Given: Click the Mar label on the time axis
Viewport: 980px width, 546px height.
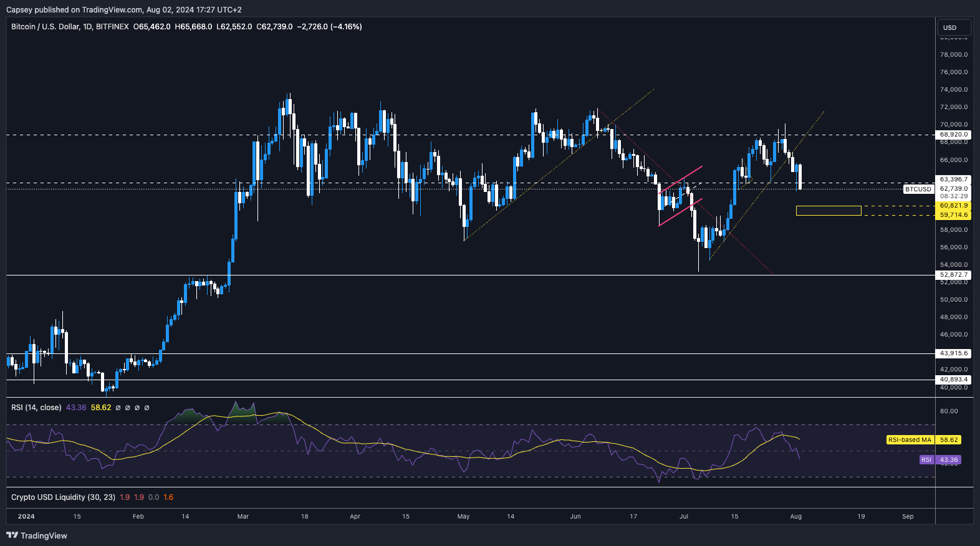Looking at the screenshot, I should (x=243, y=517).
